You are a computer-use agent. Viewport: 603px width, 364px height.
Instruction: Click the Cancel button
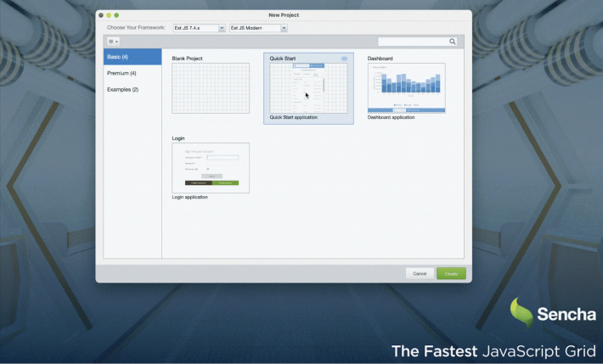420,273
